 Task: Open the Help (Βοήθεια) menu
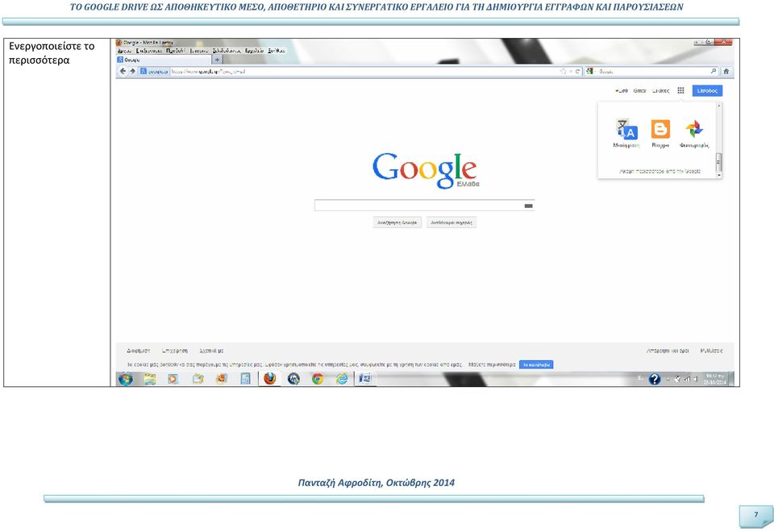point(277,50)
